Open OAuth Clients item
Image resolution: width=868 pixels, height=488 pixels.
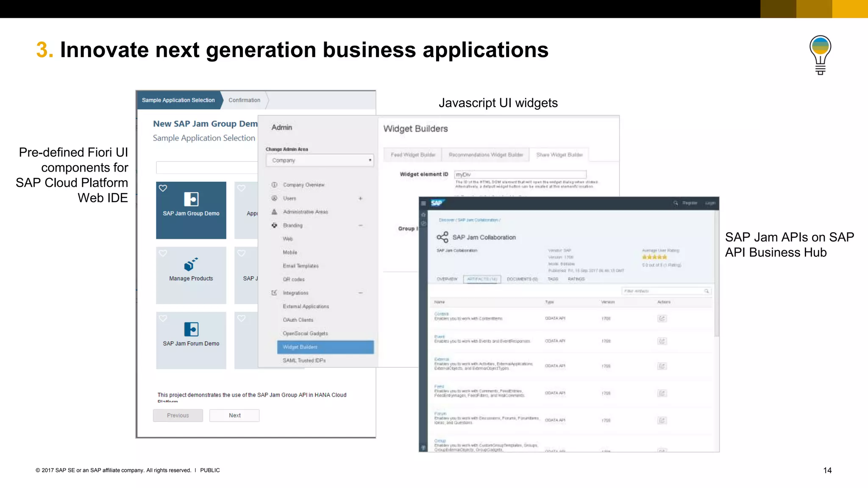pyautogui.click(x=298, y=320)
